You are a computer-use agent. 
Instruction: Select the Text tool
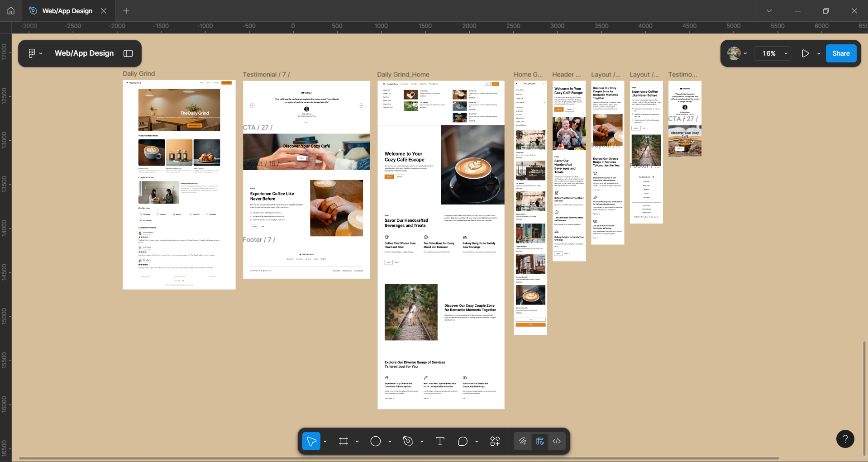(x=440, y=441)
